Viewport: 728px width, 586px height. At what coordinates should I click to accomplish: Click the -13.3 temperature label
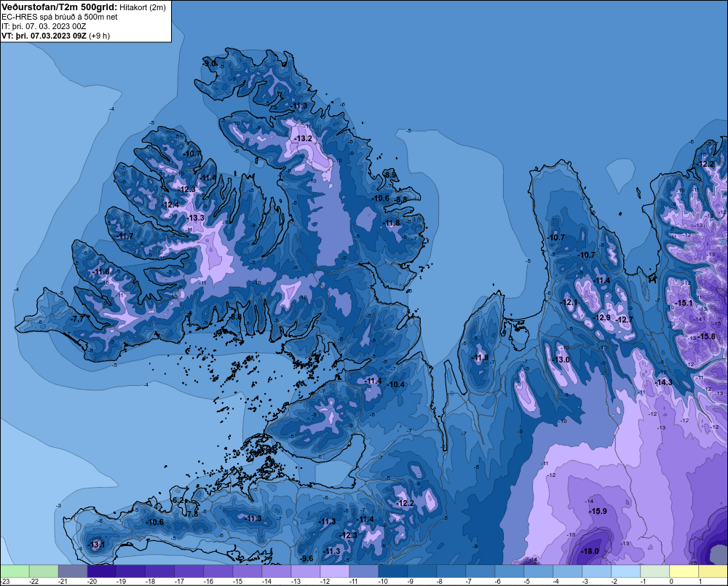click(x=195, y=218)
